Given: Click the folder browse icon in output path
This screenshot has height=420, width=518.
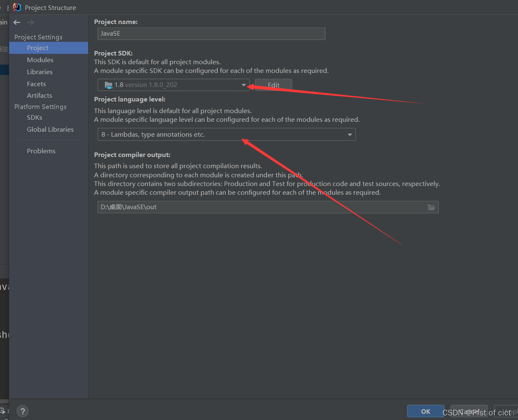Looking at the screenshot, I should tap(431, 207).
